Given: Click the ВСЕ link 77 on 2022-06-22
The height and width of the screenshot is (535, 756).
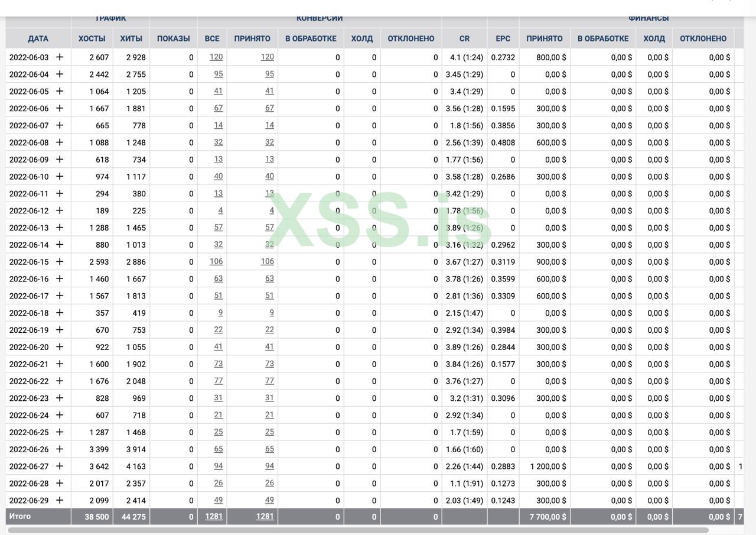Looking at the screenshot, I should click(219, 381).
